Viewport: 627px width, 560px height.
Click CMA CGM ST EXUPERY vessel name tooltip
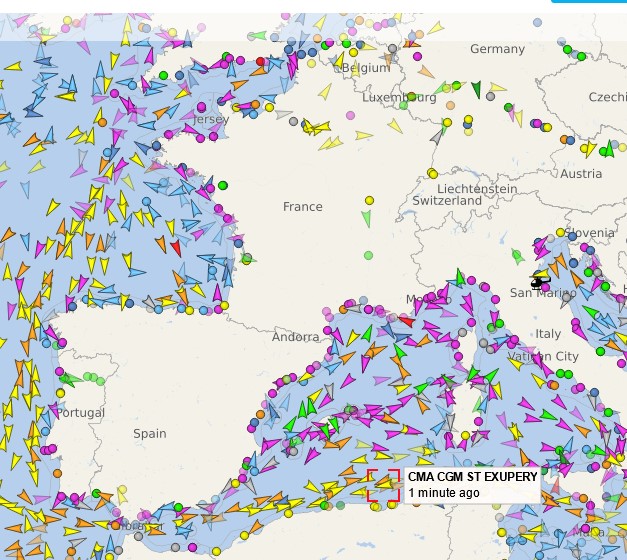click(472, 476)
